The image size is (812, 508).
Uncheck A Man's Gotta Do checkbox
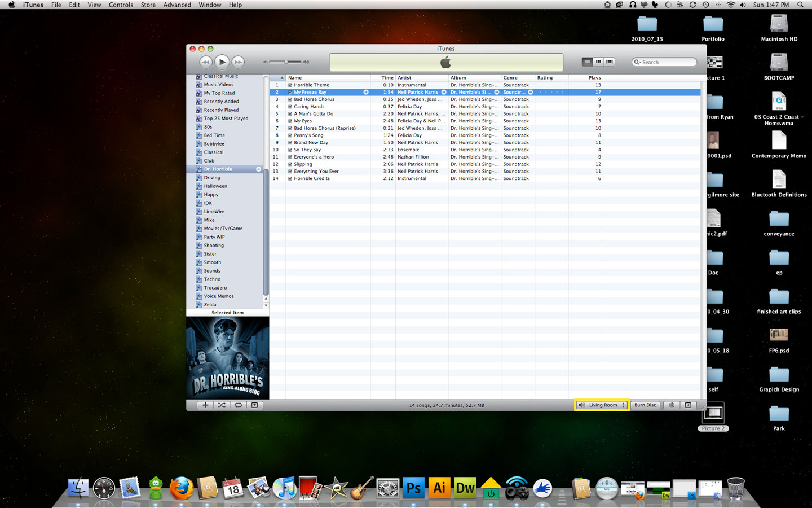click(x=290, y=113)
